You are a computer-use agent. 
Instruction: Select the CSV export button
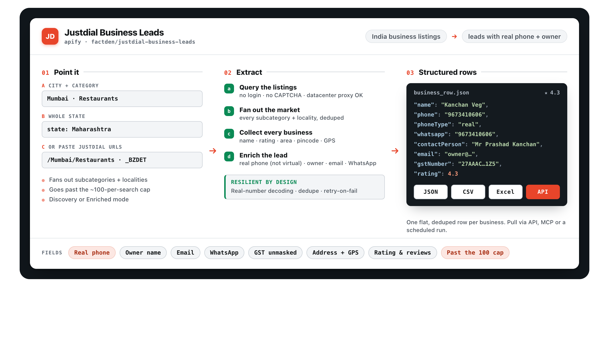(x=468, y=192)
